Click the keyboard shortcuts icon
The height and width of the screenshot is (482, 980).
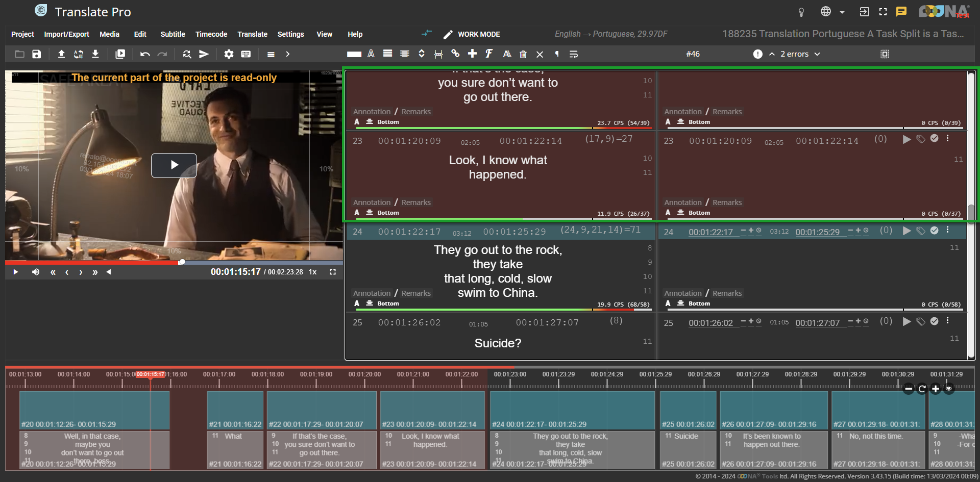pos(246,54)
